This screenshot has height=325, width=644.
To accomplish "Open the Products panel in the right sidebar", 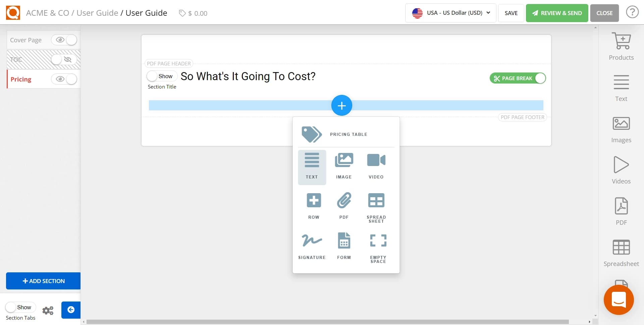I will point(621,46).
